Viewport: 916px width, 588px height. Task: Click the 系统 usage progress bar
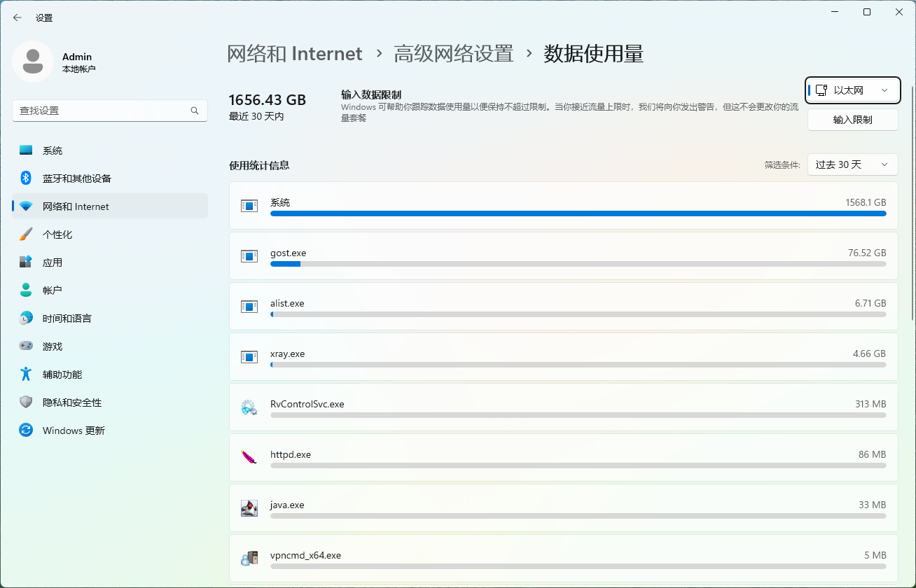pos(578,213)
